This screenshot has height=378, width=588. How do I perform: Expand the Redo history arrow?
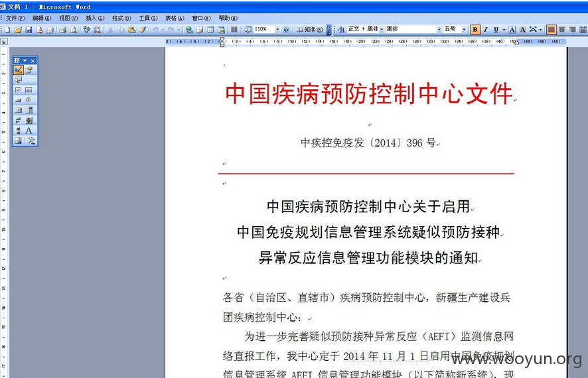179,30
